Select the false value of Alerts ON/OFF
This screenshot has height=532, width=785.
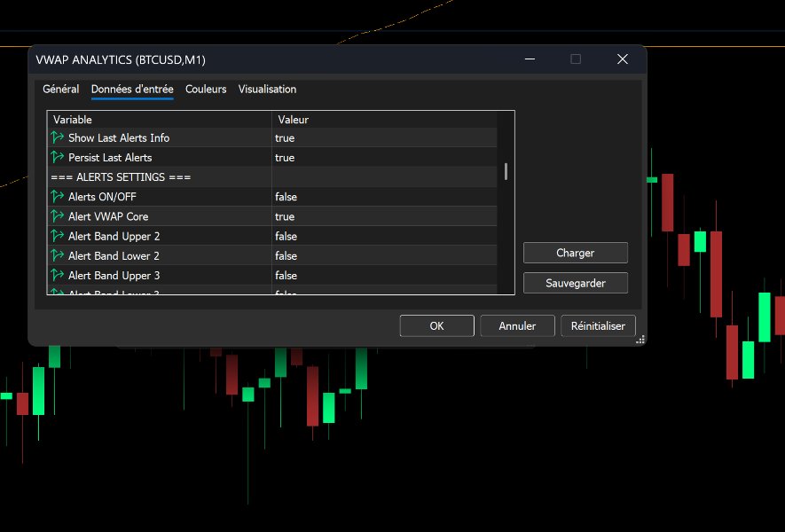(x=286, y=197)
